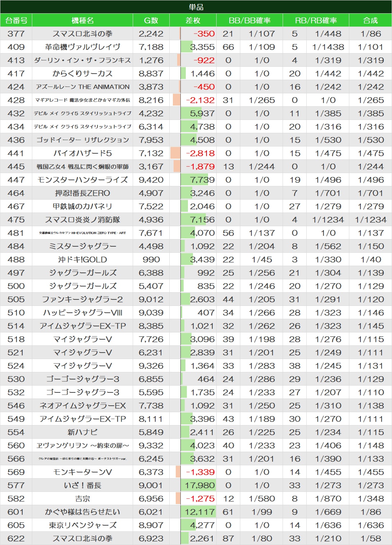Click machine number 434
The width and height of the screenshot is (392, 545).
[x=16, y=127]
